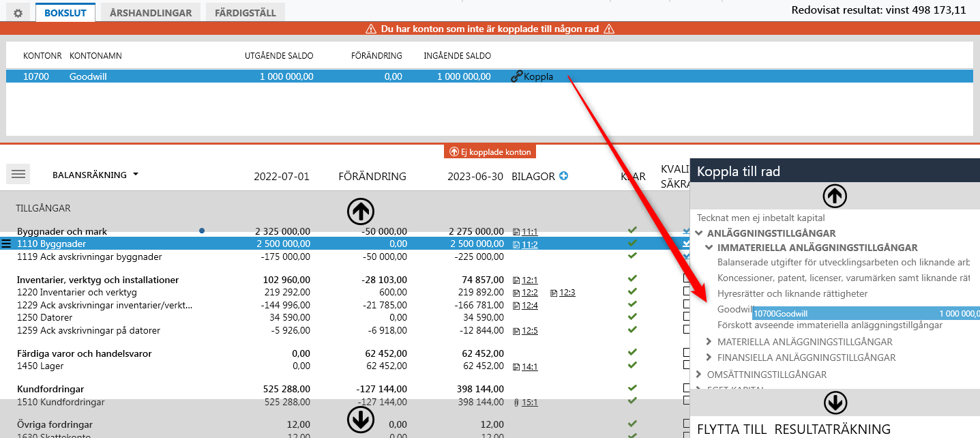Viewport: 980px width, 438px height.
Task: Expand Materiella anläggningstillgångar node
Action: point(710,342)
